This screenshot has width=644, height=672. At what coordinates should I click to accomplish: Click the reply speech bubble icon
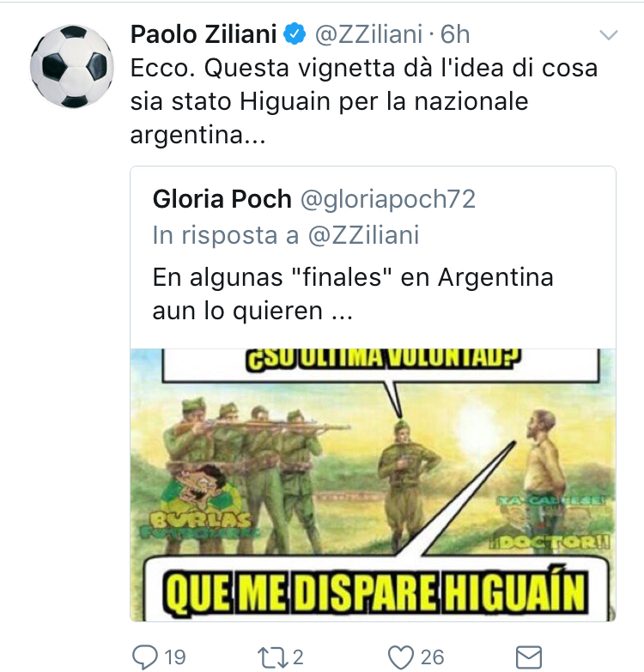pos(145,657)
